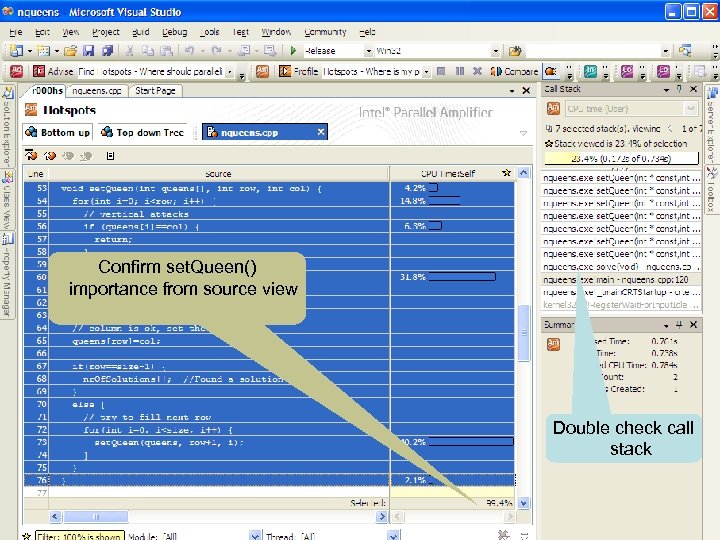This screenshot has height=540, width=720.
Task: Select the Top down Tree view tab
Action: (x=143, y=132)
